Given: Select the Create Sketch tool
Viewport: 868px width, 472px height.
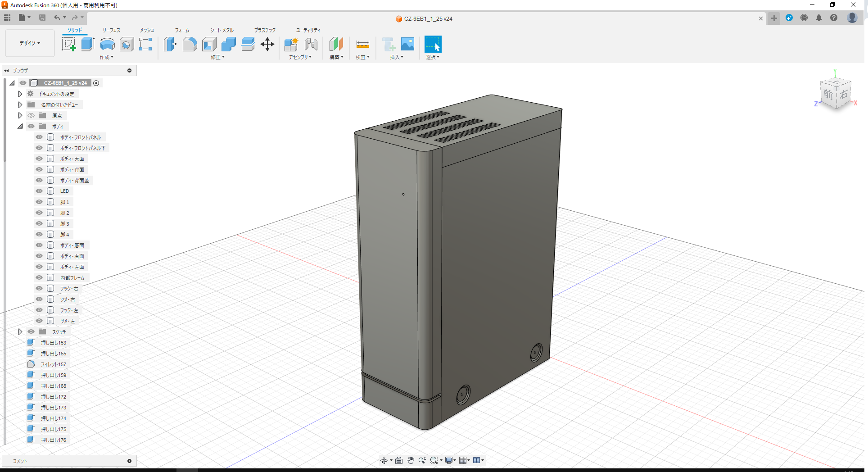Looking at the screenshot, I should pos(69,44).
